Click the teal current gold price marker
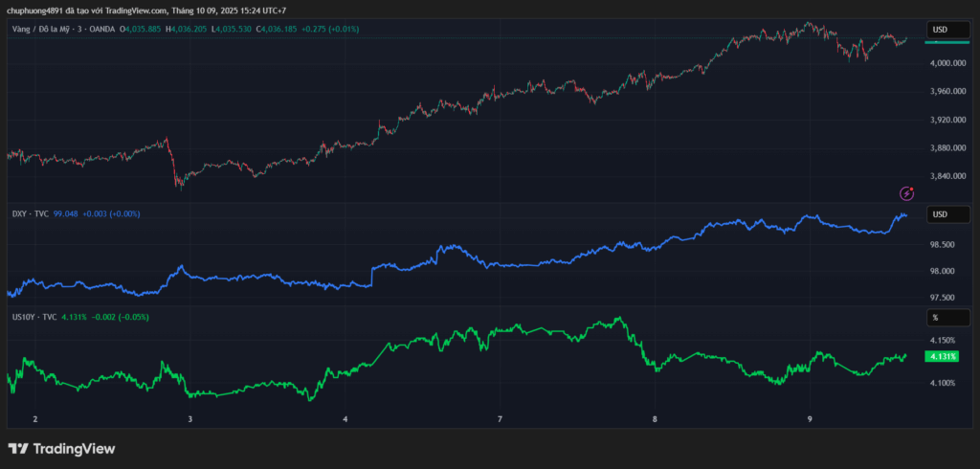 (x=947, y=42)
